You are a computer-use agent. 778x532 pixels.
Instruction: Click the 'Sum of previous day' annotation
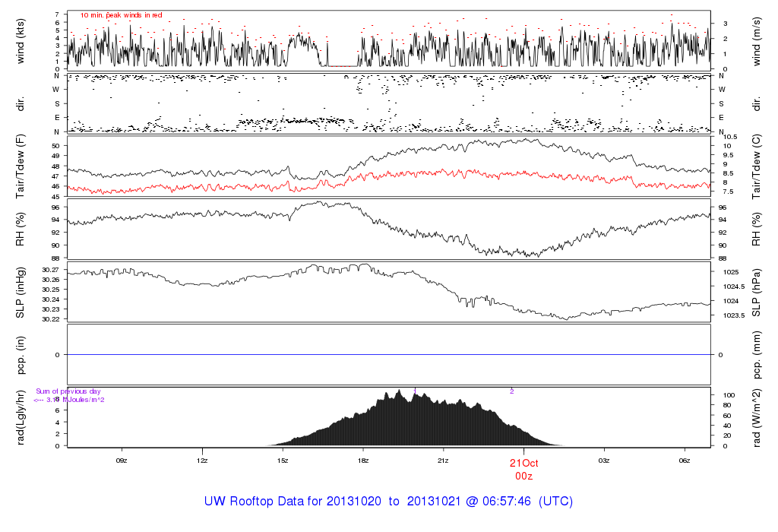(x=68, y=391)
